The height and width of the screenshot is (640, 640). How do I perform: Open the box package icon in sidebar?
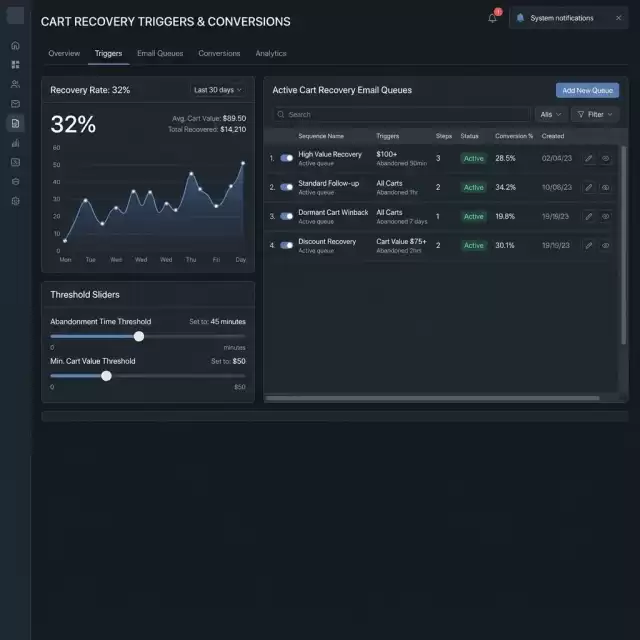click(x=16, y=182)
